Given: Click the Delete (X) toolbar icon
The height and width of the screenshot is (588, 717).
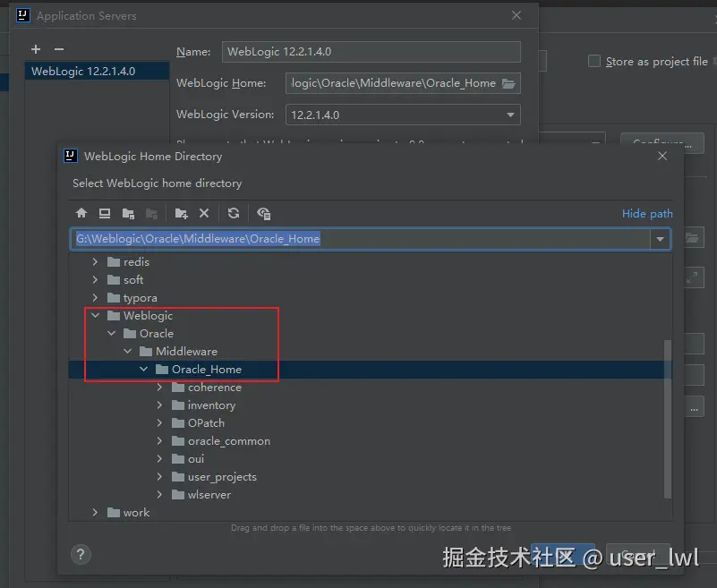Looking at the screenshot, I should 204,213.
